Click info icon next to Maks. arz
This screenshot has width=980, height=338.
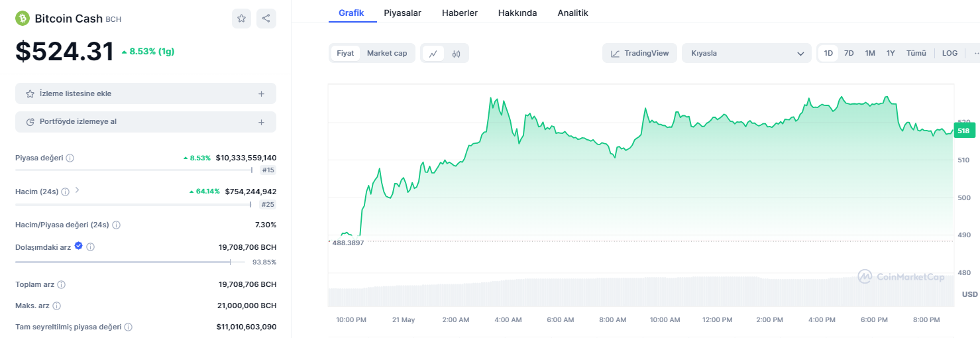coord(57,306)
